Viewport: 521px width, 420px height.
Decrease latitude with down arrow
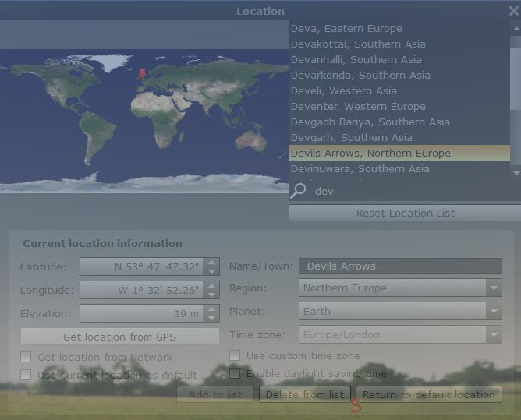pos(211,271)
